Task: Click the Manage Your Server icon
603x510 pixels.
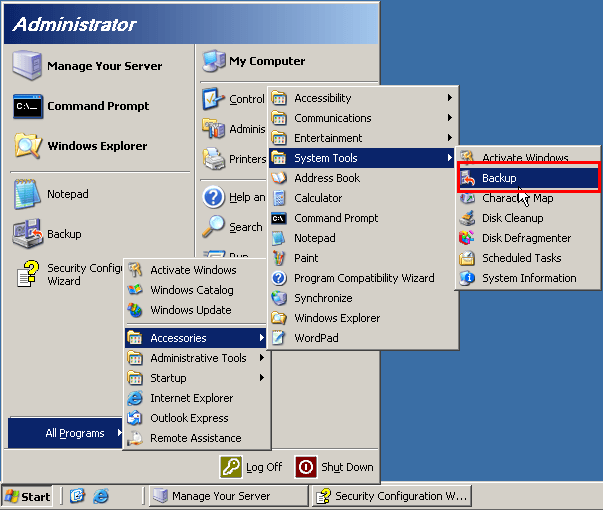Action: (x=27, y=65)
